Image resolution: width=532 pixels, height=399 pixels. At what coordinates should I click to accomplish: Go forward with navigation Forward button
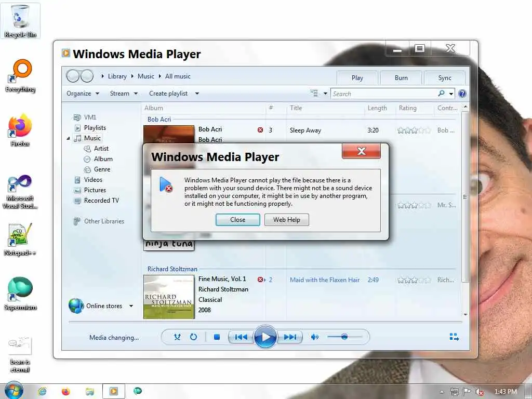point(87,76)
